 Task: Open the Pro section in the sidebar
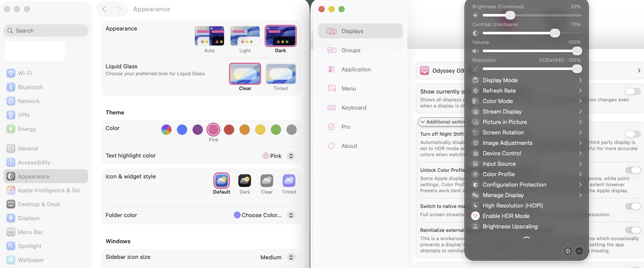click(x=345, y=127)
